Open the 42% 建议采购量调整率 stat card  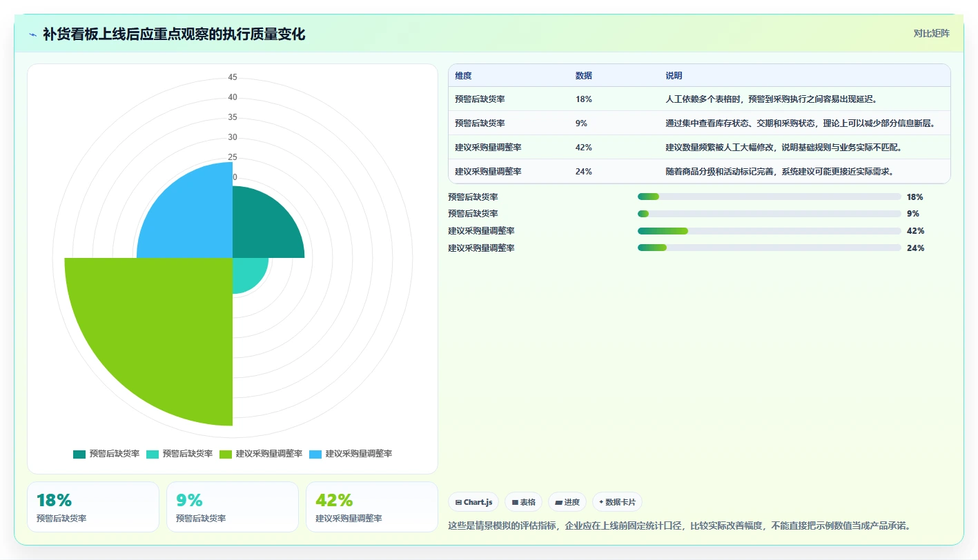[372, 507]
